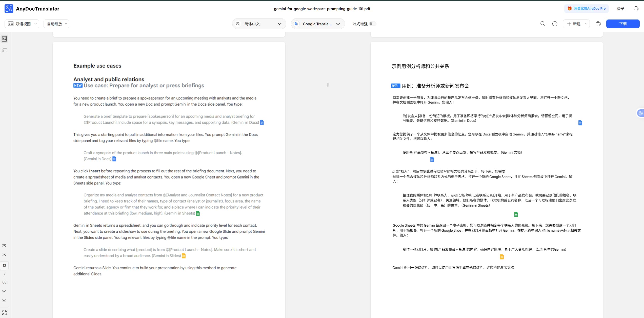This screenshot has width=644, height=318.
Task: Jump to first page arrow
Action: point(4,246)
